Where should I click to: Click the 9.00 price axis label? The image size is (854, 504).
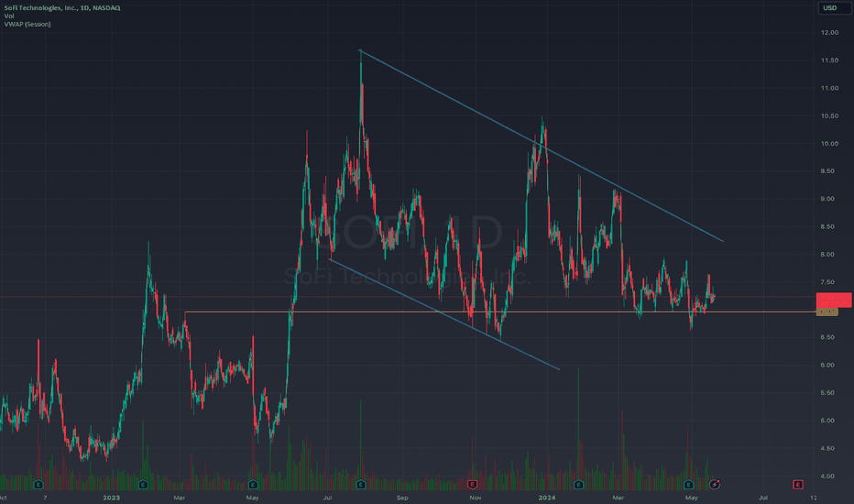[x=829, y=199]
